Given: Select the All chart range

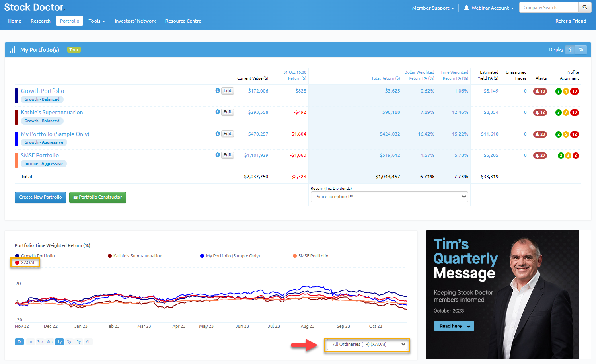Looking at the screenshot, I should (x=88, y=342).
